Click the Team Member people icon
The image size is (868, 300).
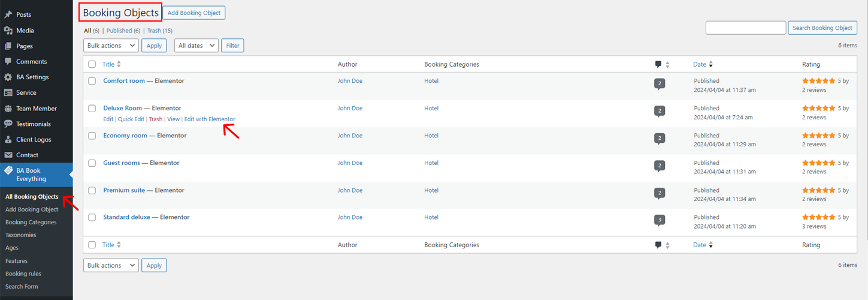[8, 109]
